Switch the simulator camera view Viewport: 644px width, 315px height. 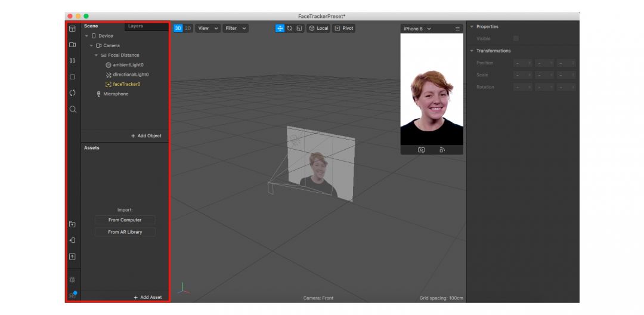pos(421,150)
